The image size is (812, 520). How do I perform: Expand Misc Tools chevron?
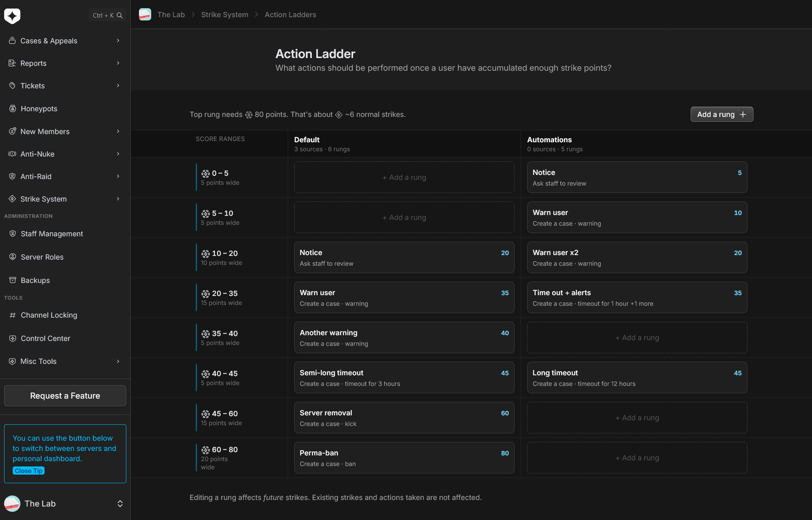pos(118,361)
